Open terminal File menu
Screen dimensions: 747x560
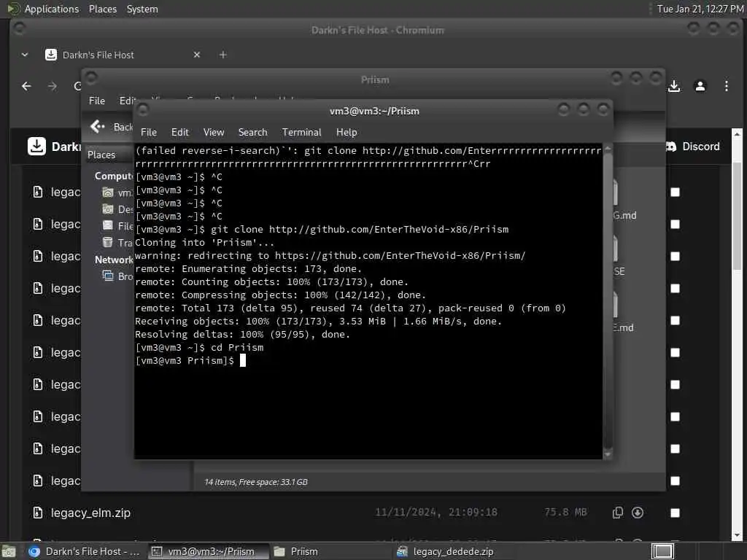[x=149, y=132]
